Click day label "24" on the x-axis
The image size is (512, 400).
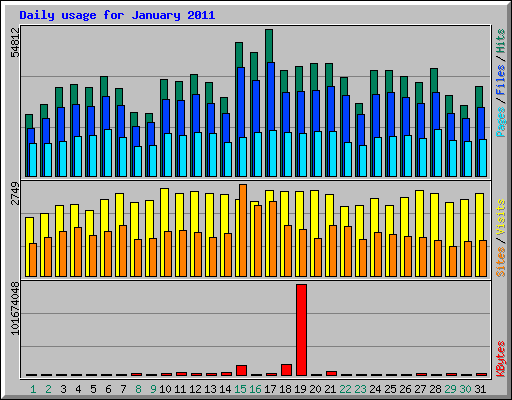pyautogui.click(x=375, y=389)
